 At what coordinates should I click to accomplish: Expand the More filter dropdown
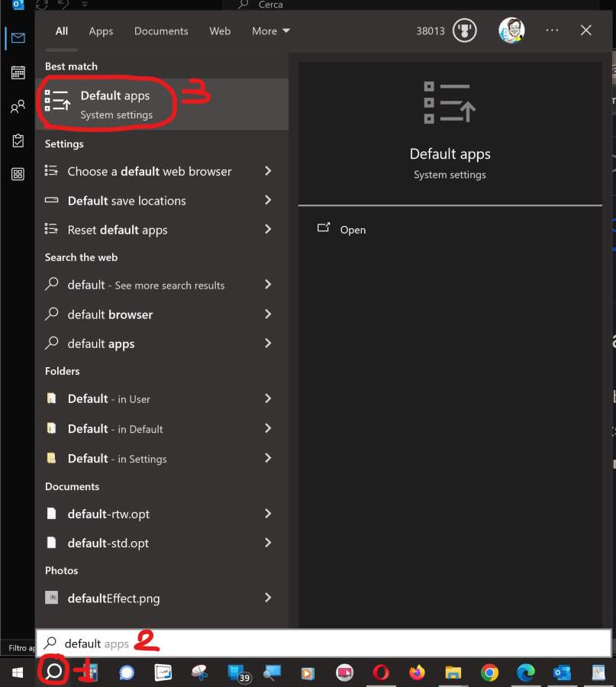271,31
